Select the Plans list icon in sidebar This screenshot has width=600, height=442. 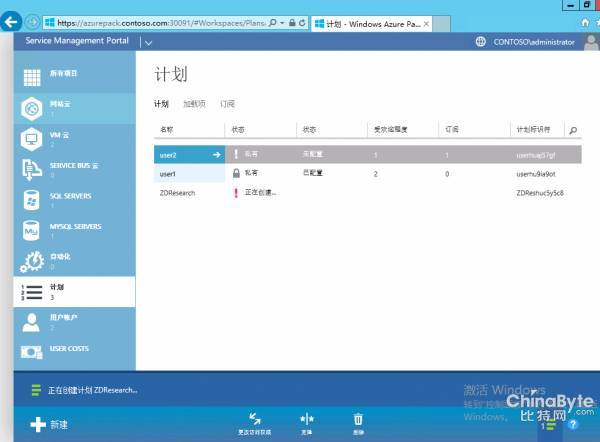[x=31, y=292]
